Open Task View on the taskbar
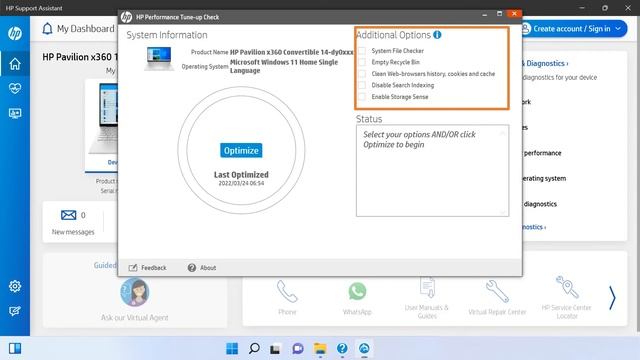640x360 pixels. [275, 349]
